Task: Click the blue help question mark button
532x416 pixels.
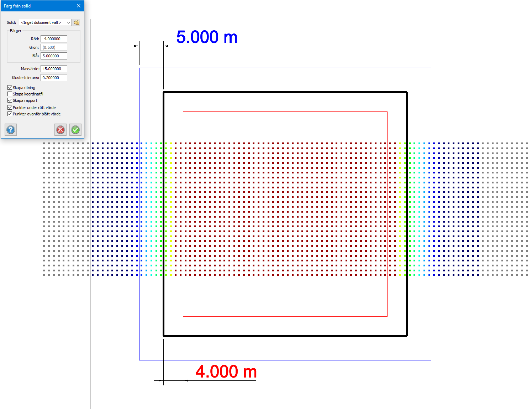Action: (11, 130)
